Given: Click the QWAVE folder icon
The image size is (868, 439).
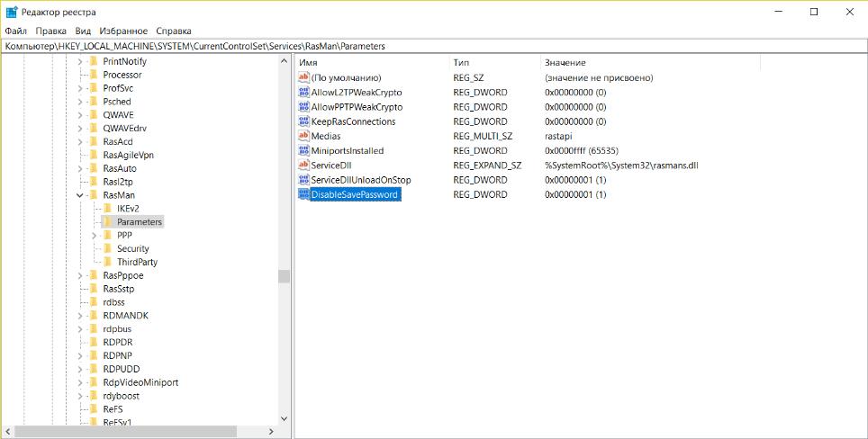Looking at the screenshot, I should pos(93,115).
